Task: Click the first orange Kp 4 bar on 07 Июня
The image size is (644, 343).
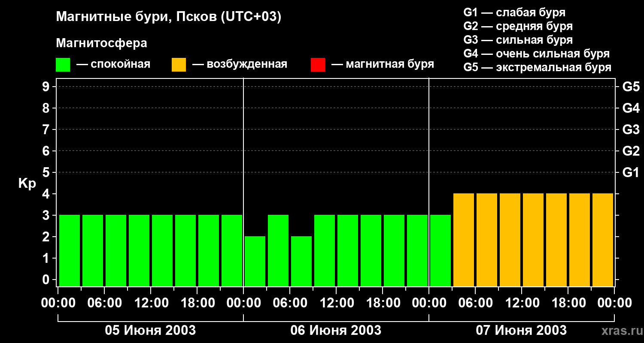Action: point(464,240)
